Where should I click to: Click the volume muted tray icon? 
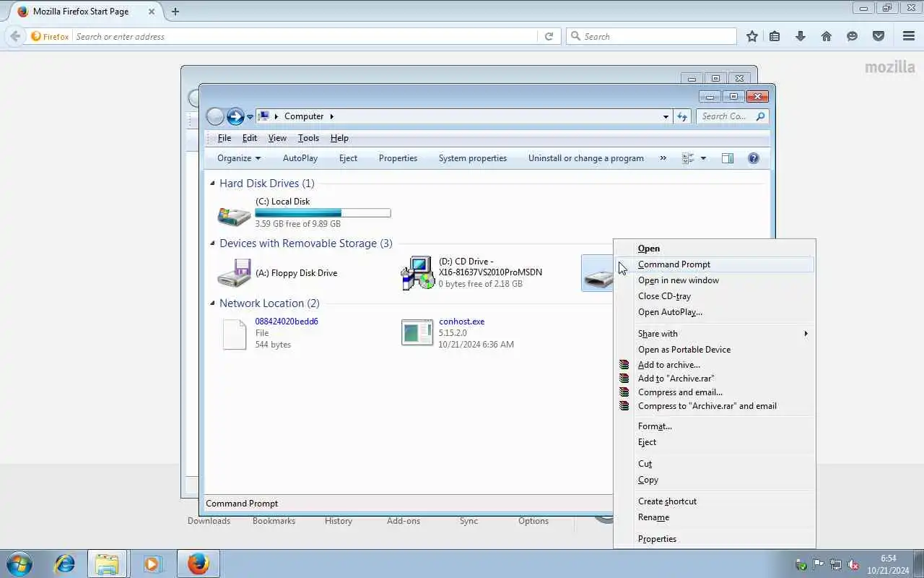(x=853, y=564)
